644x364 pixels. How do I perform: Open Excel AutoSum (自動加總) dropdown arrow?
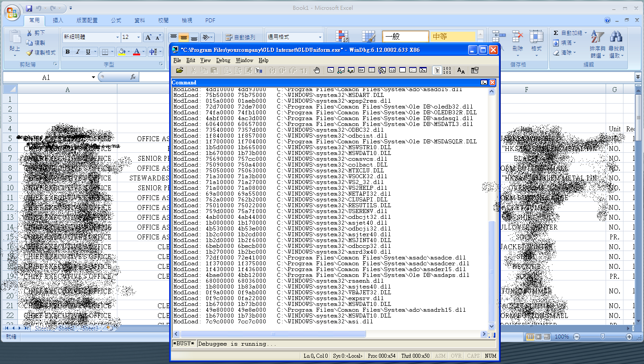[586, 33]
